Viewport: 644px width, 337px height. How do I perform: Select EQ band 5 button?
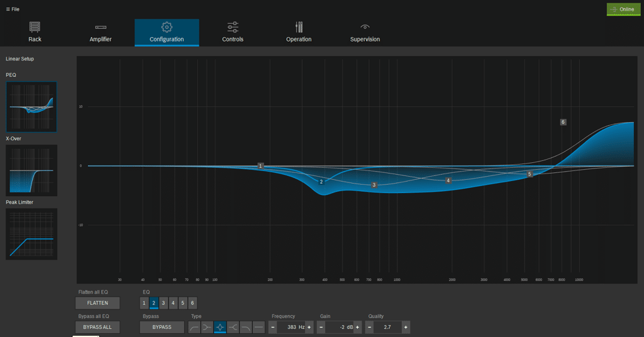point(182,303)
